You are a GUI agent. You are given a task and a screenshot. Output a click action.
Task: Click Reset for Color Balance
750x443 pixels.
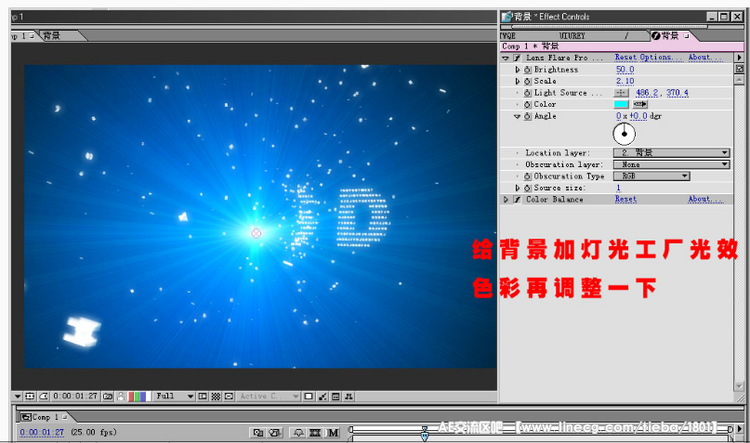(626, 199)
